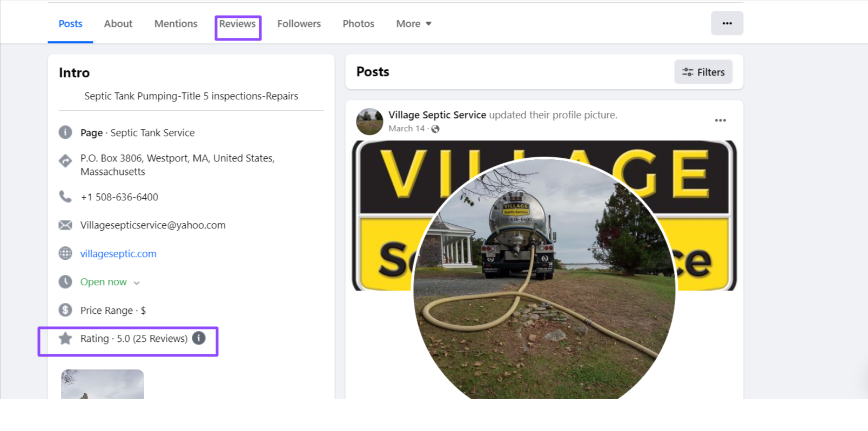
Task: Switch to the Photos tab
Action: click(358, 24)
